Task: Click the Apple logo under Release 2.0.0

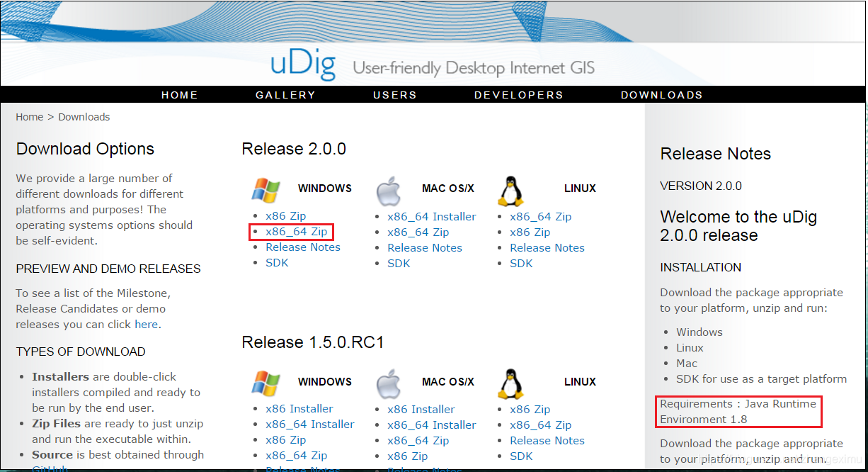Action: pyautogui.click(x=388, y=190)
